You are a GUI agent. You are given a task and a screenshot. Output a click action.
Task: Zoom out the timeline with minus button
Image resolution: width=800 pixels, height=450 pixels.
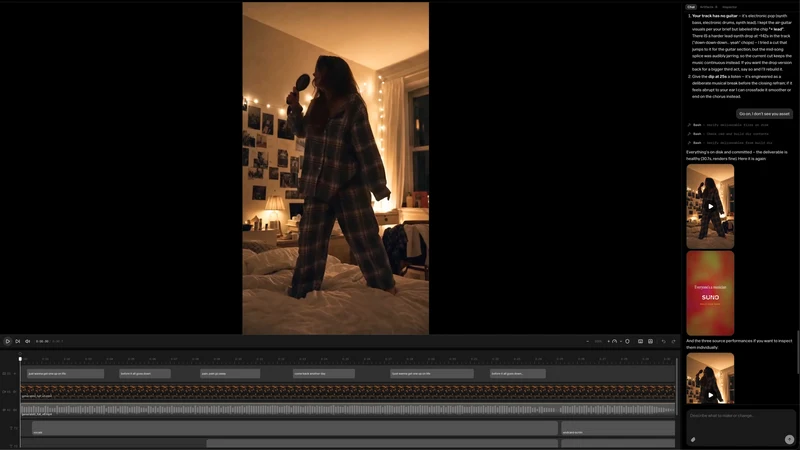[587, 341]
